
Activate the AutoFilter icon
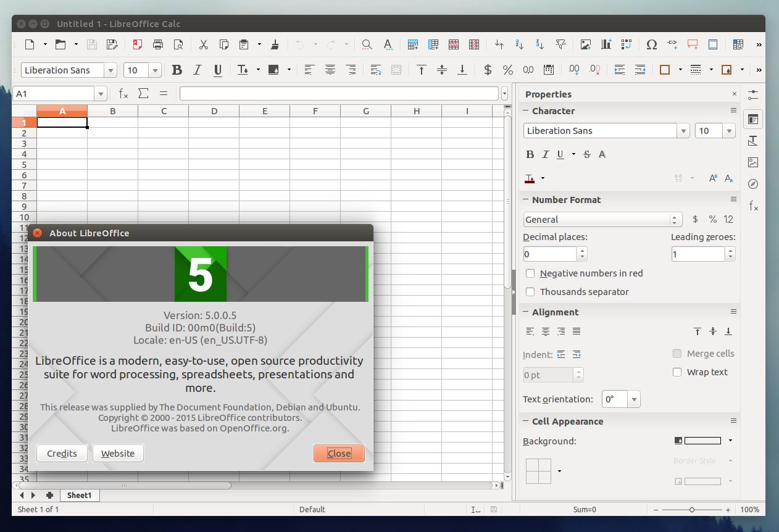point(560,44)
